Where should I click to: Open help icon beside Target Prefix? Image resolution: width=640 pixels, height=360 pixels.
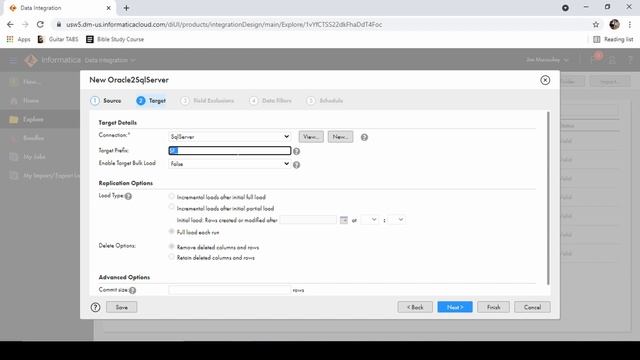point(296,151)
